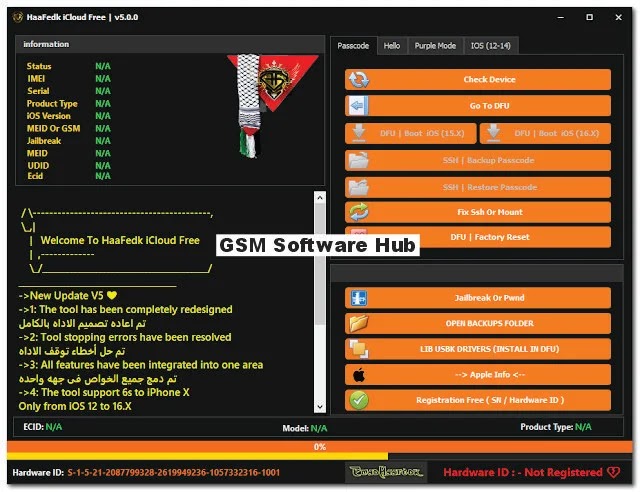
Task: Click folder icon on SSH Backup Passcode
Action: 359,160
